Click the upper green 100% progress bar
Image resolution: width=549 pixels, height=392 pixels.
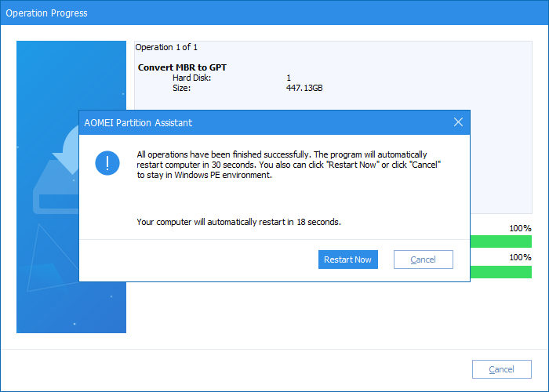click(x=500, y=241)
